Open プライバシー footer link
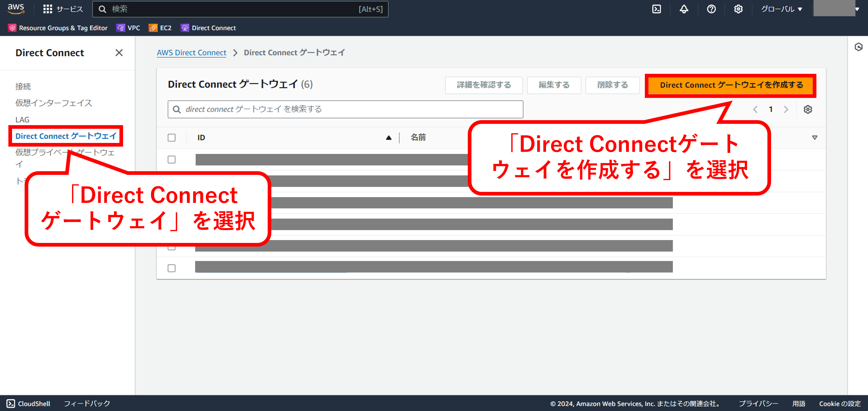 pos(759,403)
